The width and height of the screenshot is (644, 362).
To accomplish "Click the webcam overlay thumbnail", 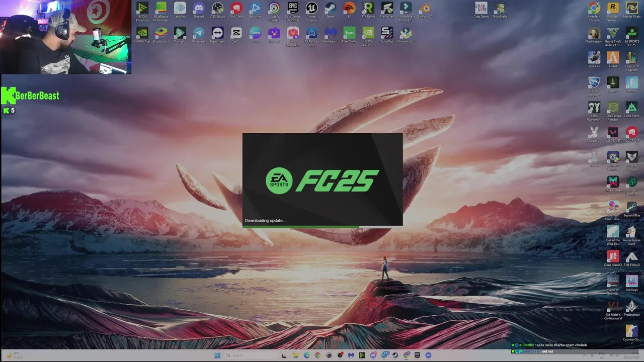I will click(65, 37).
